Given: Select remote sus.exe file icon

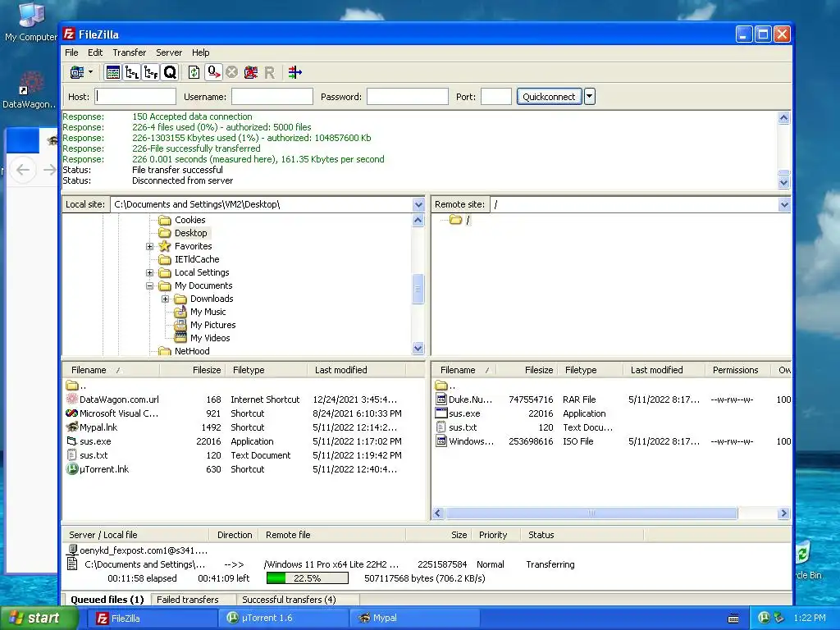Looking at the screenshot, I should 441,413.
